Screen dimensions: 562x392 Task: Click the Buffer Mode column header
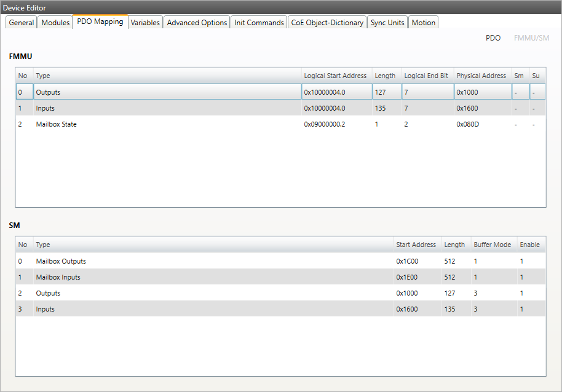point(492,245)
